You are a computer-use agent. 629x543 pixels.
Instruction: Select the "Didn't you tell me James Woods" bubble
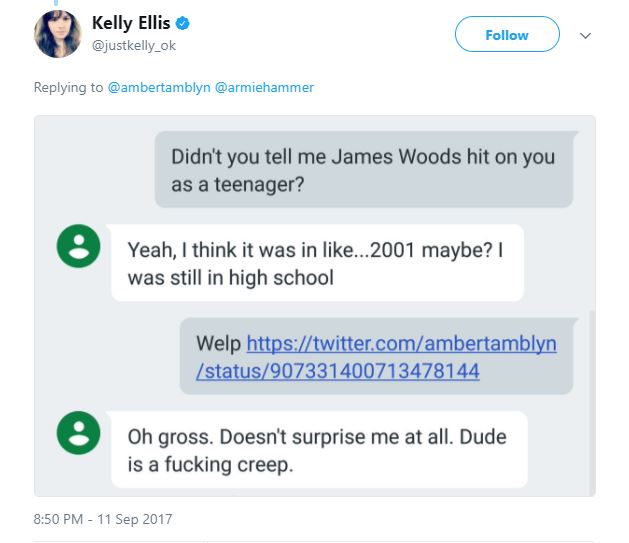(363, 170)
